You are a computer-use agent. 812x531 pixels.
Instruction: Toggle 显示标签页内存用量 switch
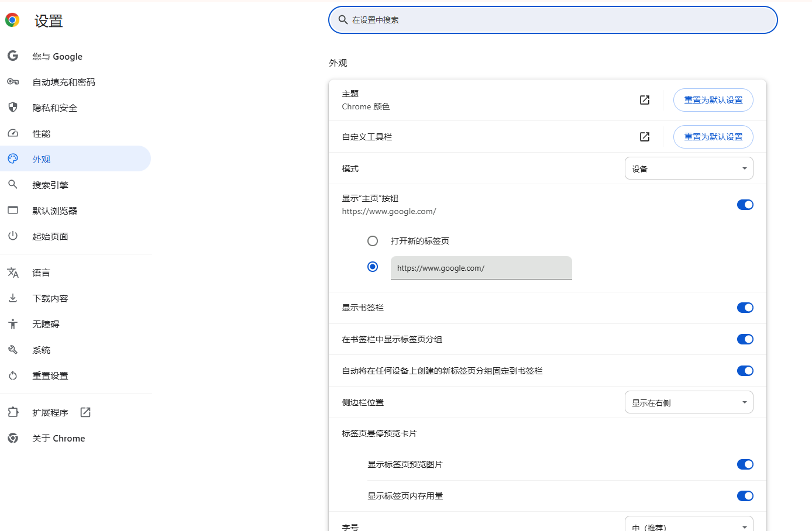tap(745, 496)
